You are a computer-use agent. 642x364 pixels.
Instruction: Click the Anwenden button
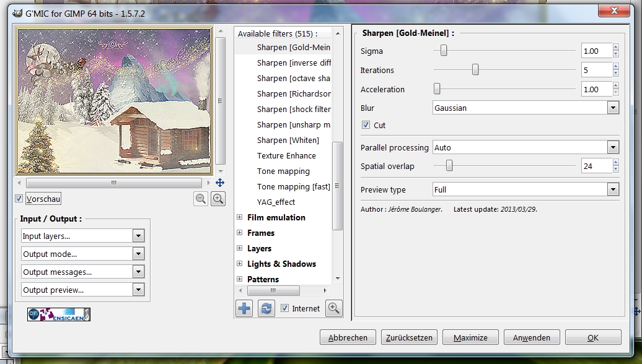tap(532, 337)
